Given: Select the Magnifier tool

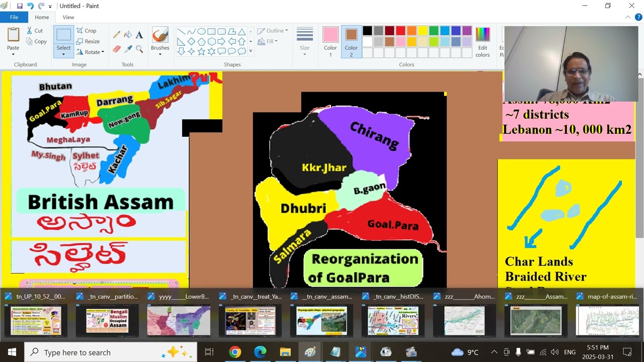Looking at the screenshot, I should click(139, 49).
